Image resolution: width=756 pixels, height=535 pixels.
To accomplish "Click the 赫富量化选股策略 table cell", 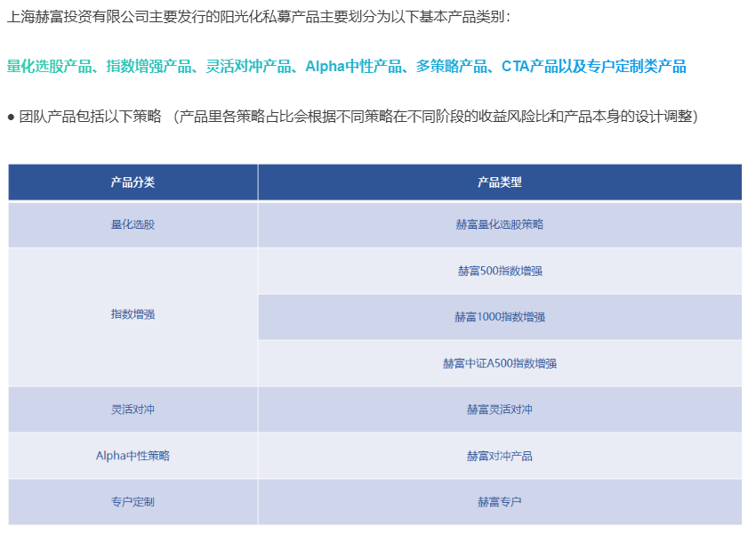I will (x=499, y=224).
